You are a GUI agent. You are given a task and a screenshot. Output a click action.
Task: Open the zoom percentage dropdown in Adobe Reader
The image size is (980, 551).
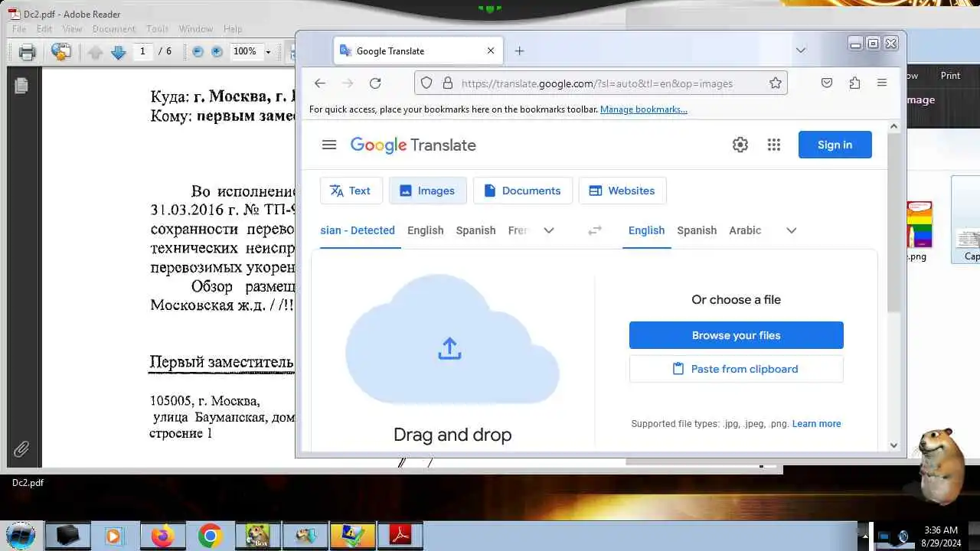[x=268, y=52]
